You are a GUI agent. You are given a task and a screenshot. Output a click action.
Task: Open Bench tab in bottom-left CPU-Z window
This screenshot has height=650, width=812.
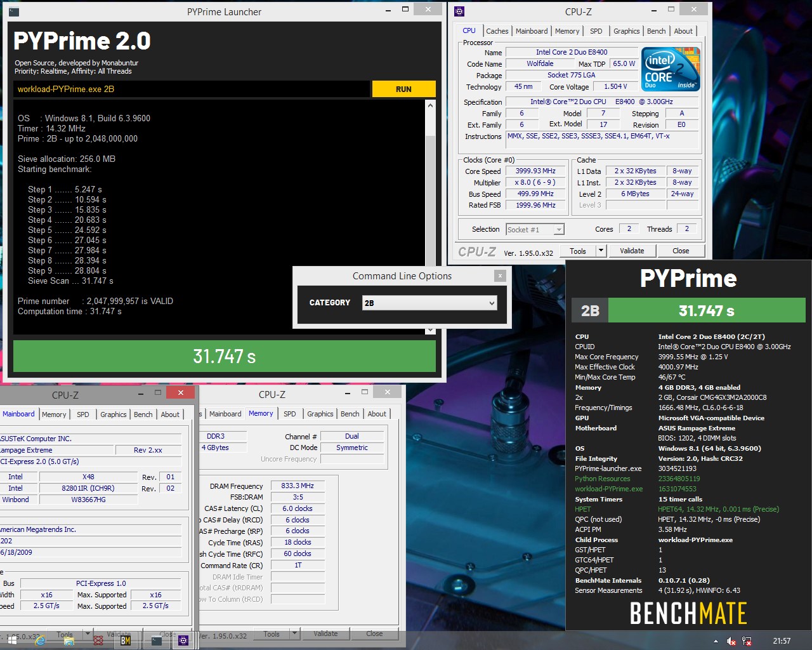pyautogui.click(x=143, y=415)
